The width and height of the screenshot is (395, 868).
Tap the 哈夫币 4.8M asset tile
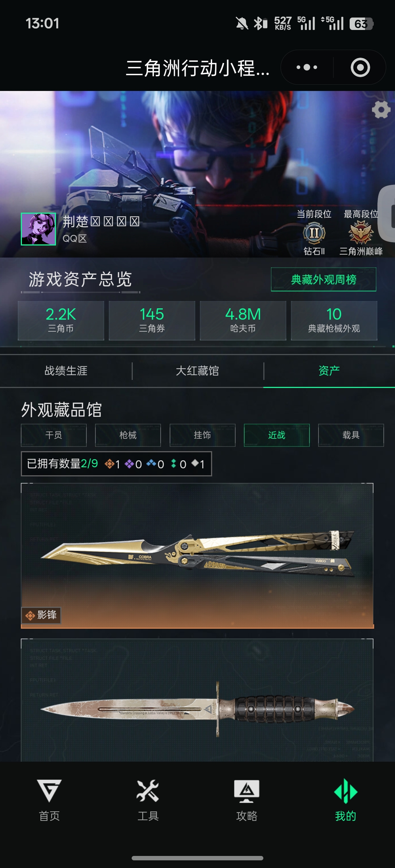pos(243,320)
